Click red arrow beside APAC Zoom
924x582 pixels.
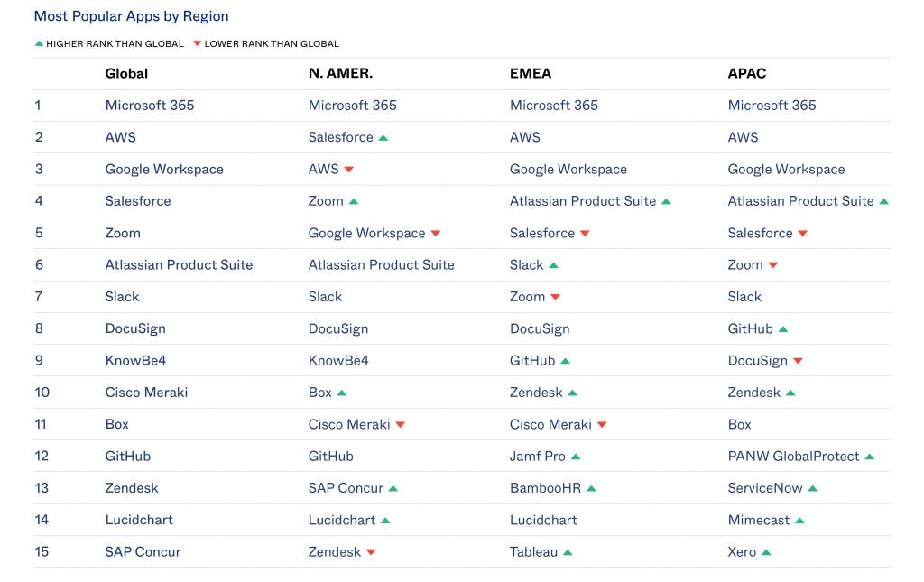point(773,265)
